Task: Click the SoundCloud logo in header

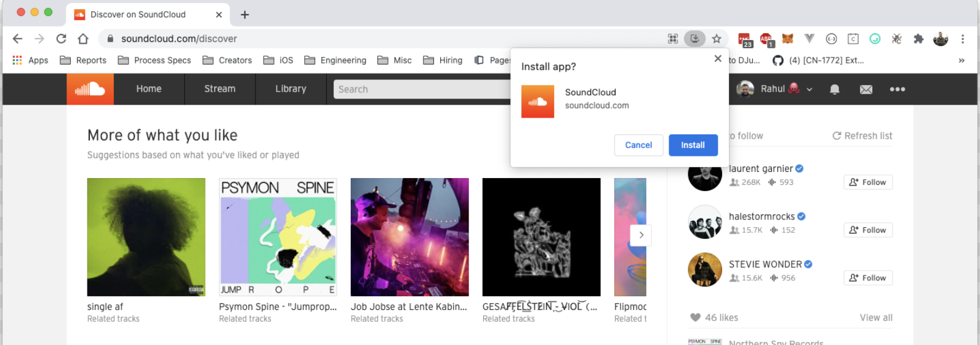Action: [x=90, y=89]
